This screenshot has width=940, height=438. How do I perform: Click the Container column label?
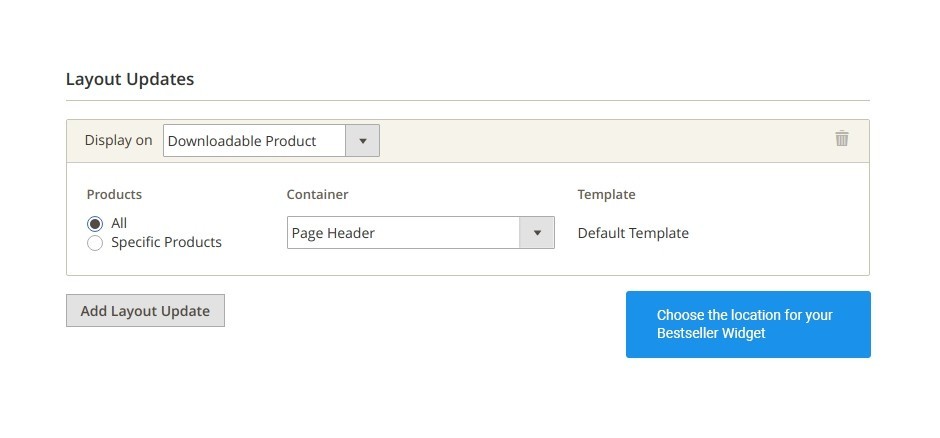[x=317, y=195]
